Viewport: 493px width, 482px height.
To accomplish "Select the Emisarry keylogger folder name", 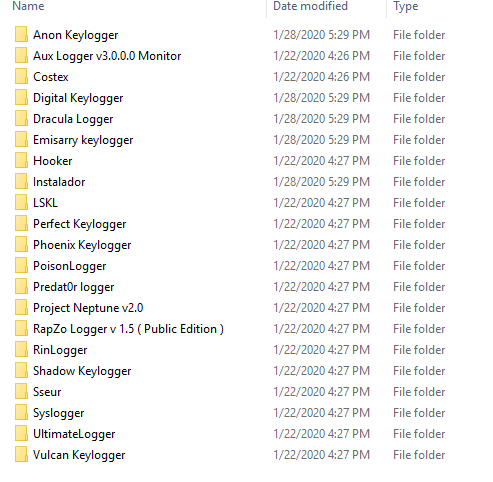I will (83, 140).
